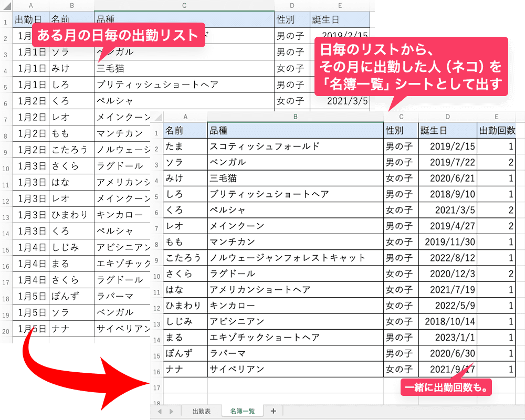Select the 名簿一覧 sheet tab
Screen dimensions: 525x420
[x=242, y=411]
